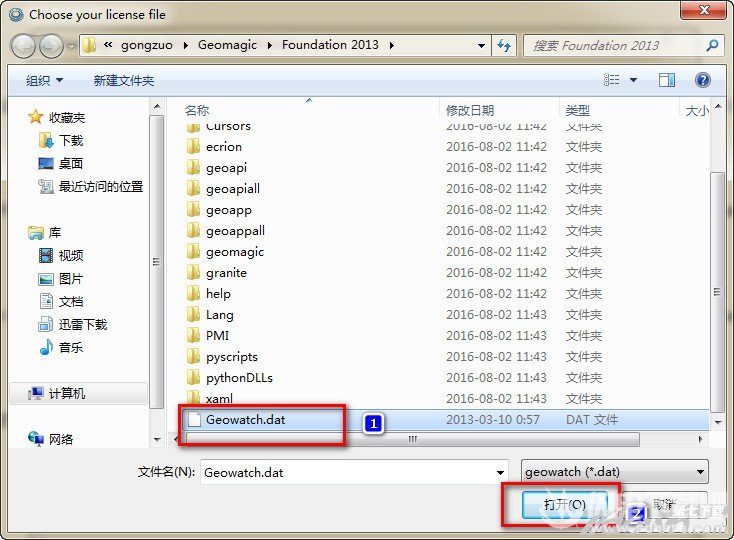Click the back navigation arrow
This screenshot has height=540, width=734.
(x=22, y=45)
